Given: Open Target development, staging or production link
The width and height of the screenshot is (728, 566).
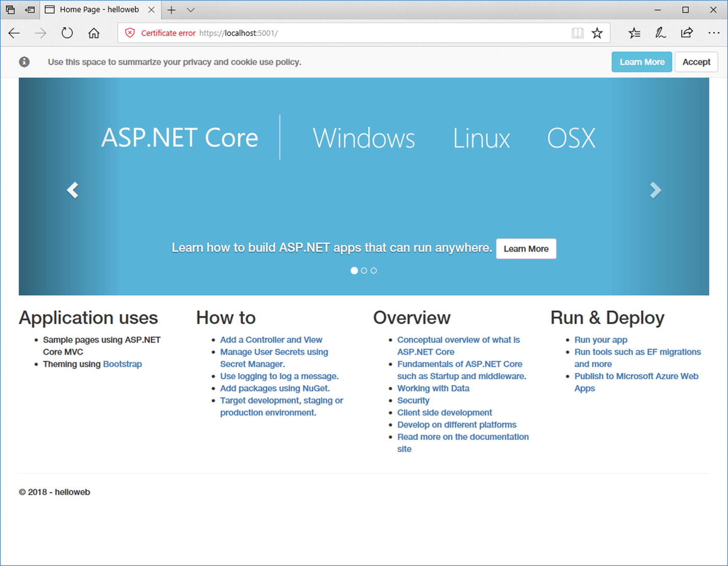Looking at the screenshot, I should pos(281,406).
